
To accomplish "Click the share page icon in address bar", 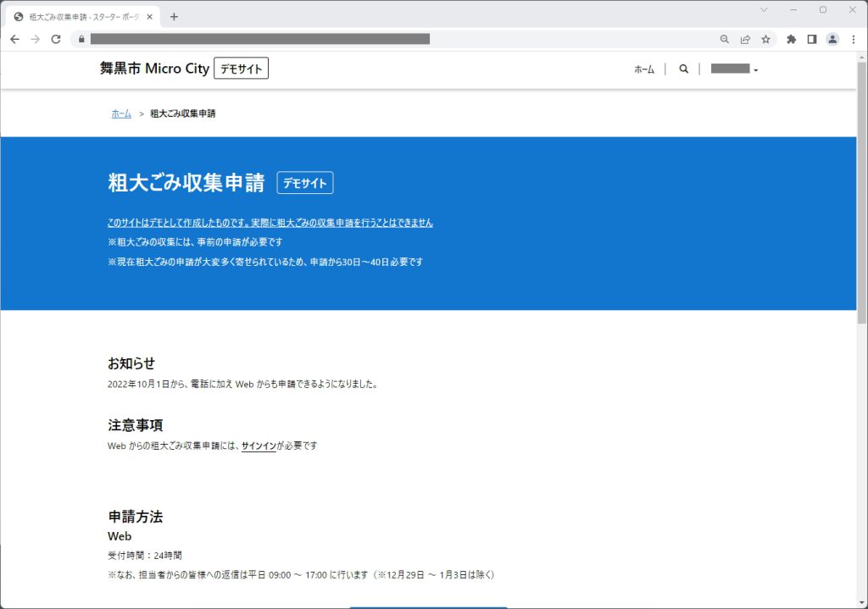I will (745, 39).
